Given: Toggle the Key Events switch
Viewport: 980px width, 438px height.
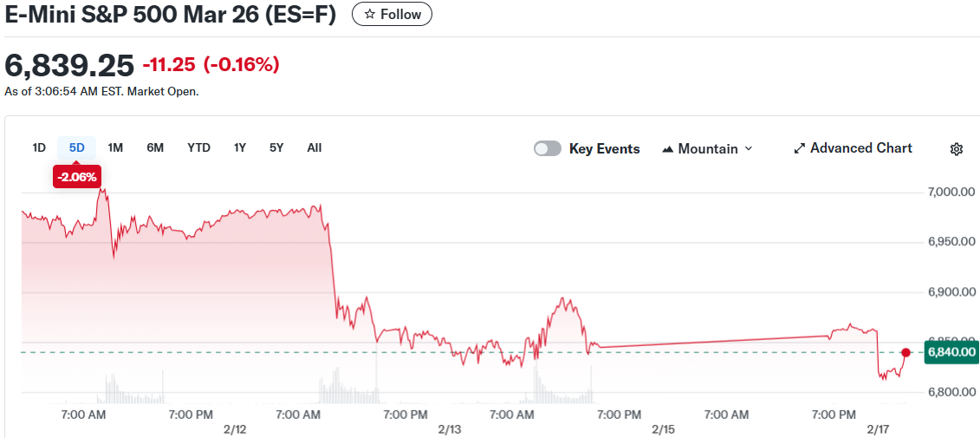Looking at the screenshot, I should (548, 148).
